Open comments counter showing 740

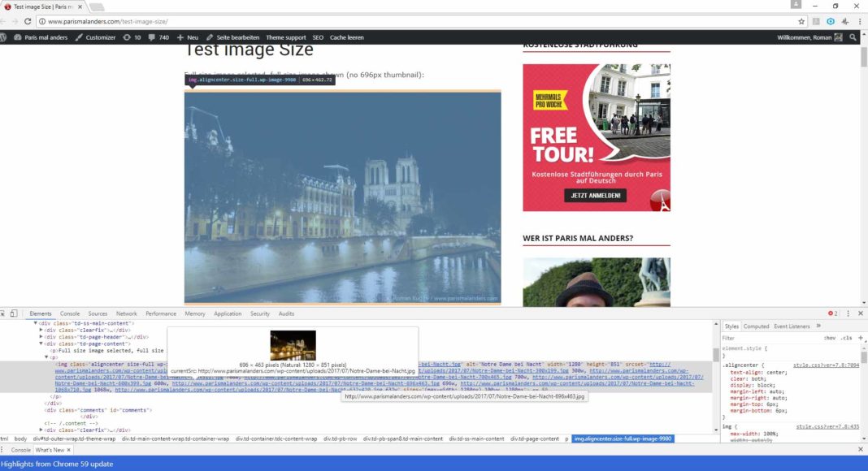(158, 37)
